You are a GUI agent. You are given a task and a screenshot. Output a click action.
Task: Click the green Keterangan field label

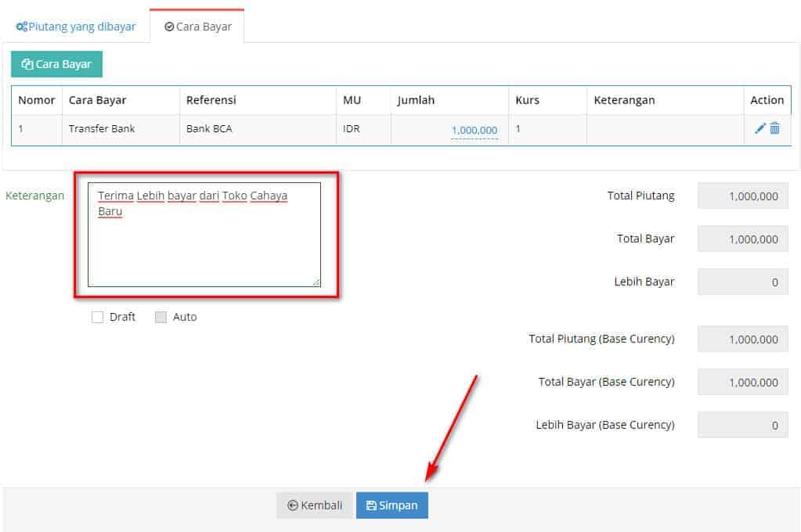tap(34, 196)
